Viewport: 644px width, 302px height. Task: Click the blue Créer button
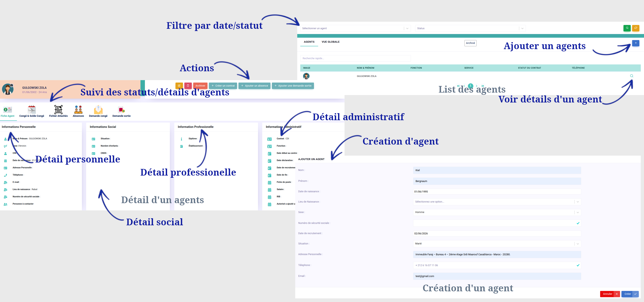click(x=630, y=294)
